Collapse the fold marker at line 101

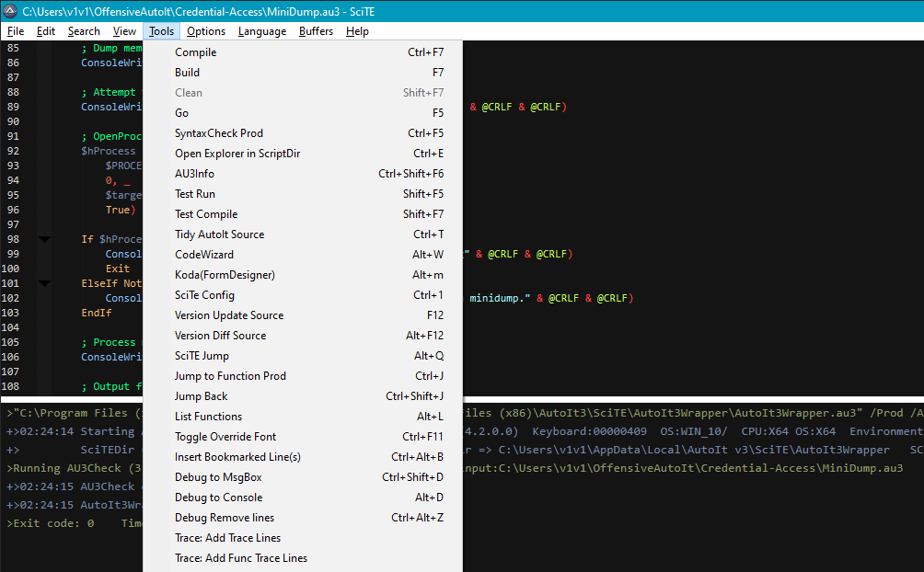pyautogui.click(x=44, y=283)
